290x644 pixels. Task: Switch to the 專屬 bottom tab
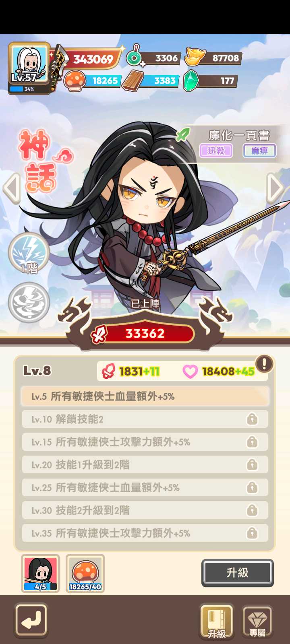tap(257, 621)
